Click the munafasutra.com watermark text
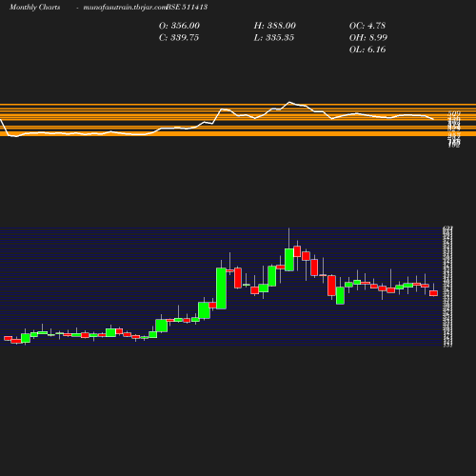476x476 pixels. point(125,7)
